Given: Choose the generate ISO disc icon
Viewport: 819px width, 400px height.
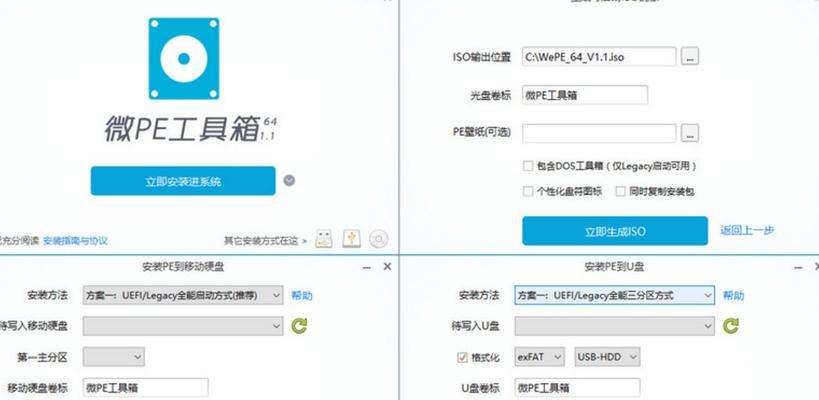Looking at the screenshot, I should pyautogui.click(x=379, y=239).
